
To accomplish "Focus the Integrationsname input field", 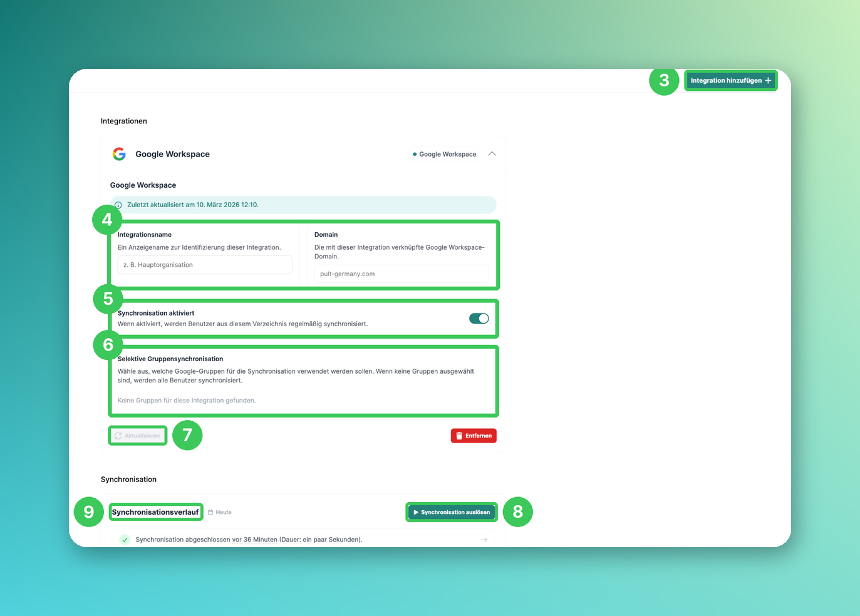I will [x=205, y=265].
